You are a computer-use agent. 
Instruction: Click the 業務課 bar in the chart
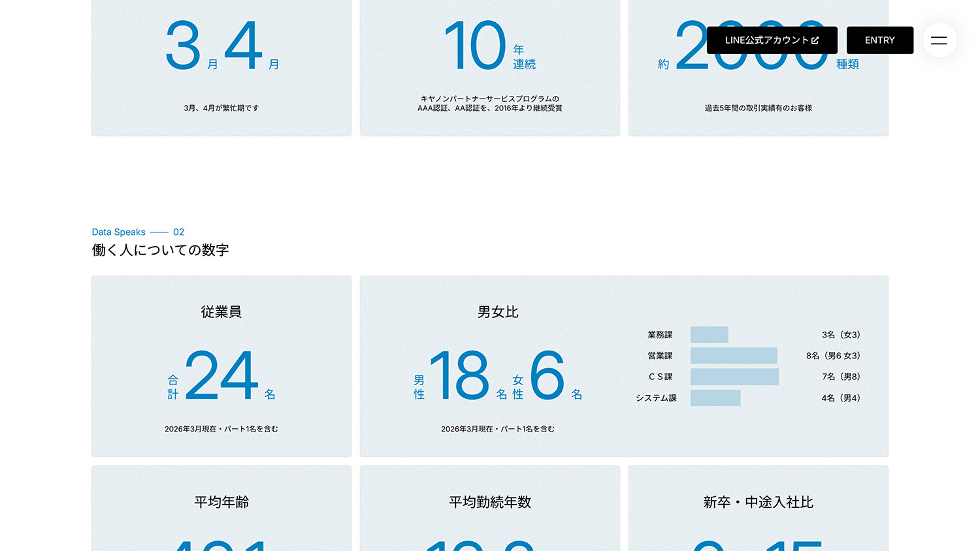[x=709, y=335]
